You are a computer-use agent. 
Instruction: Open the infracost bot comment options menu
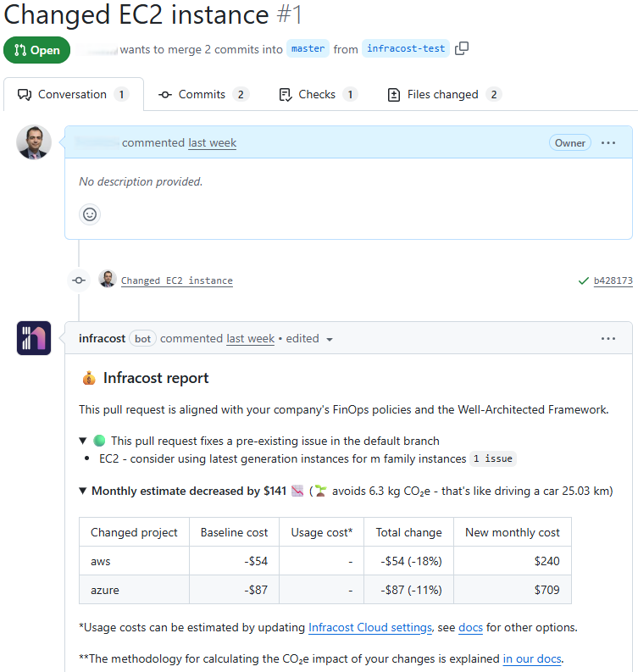608,339
